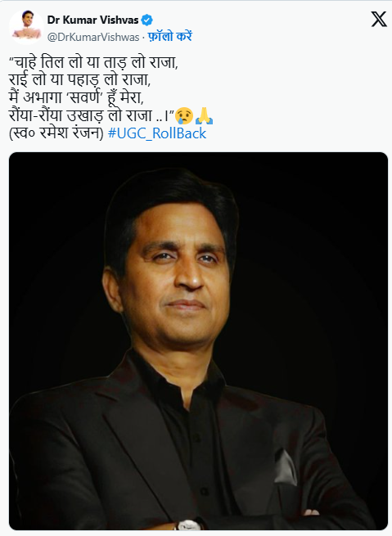
Task: Click the folded hands emoji
Action: (204, 115)
